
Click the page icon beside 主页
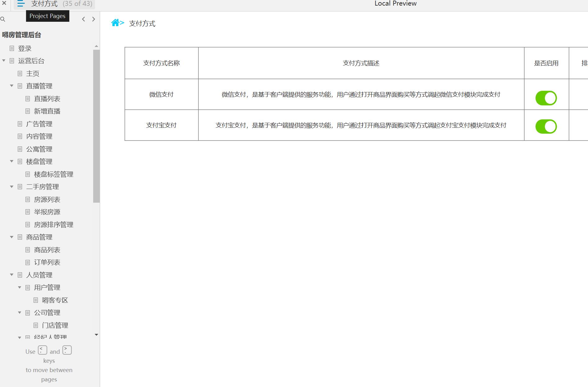point(20,73)
